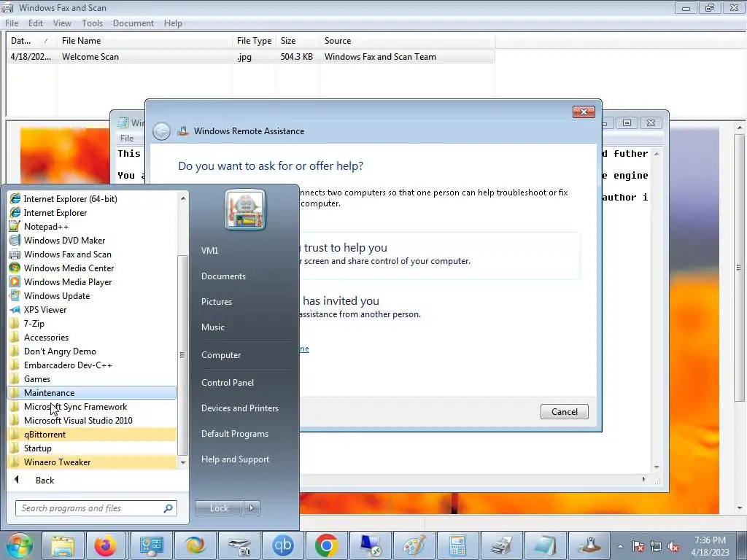Sort by File Type column
747x560 pixels.
tap(255, 41)
